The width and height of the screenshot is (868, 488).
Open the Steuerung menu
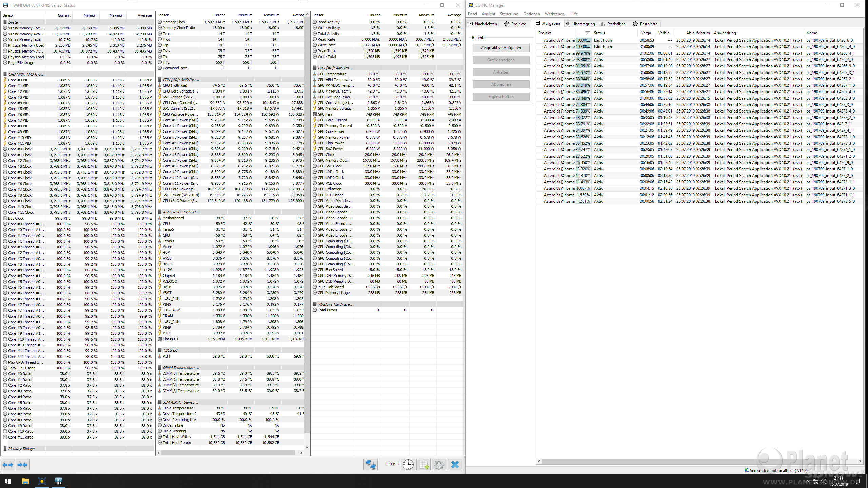[509, 14]
